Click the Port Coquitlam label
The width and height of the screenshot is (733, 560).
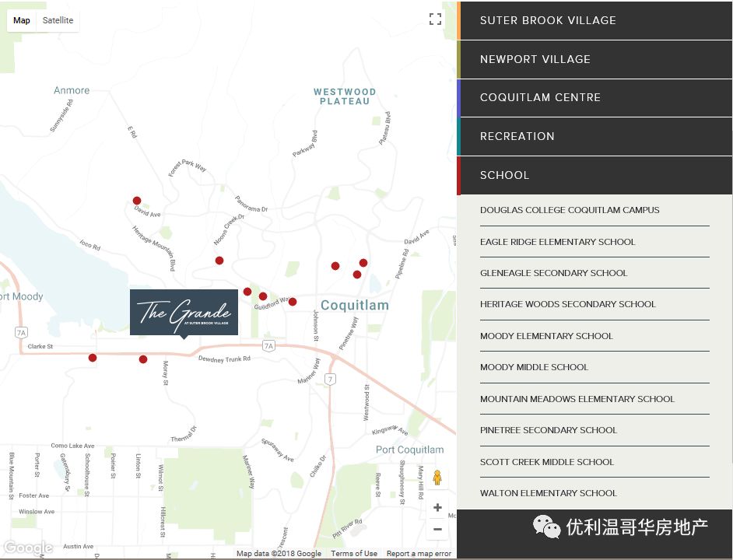pyautogui.click(x=409, y=450)
